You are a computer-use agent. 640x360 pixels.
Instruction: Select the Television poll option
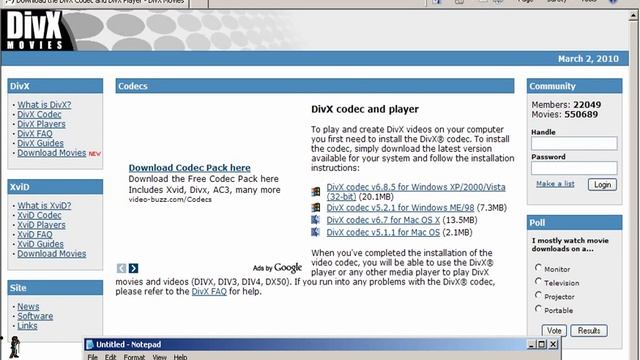[x=538, y=282]
